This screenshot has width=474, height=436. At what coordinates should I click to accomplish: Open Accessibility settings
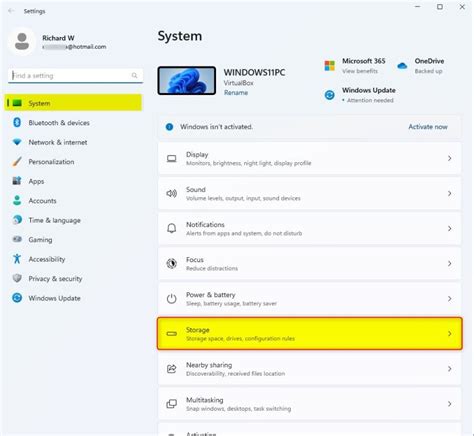(x=73, y=259)
